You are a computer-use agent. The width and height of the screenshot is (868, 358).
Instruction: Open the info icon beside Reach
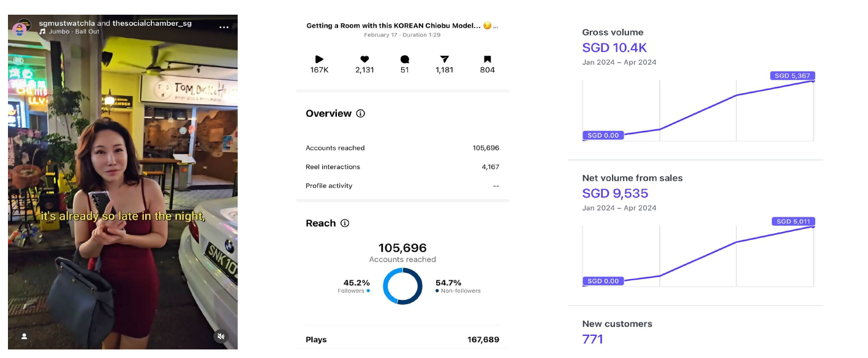coord(345,223)
